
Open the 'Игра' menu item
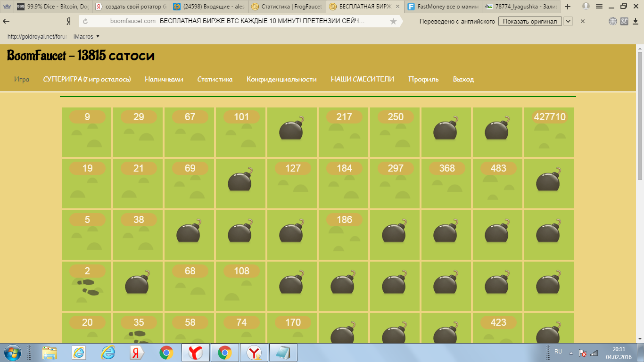[x=22, y=79]
